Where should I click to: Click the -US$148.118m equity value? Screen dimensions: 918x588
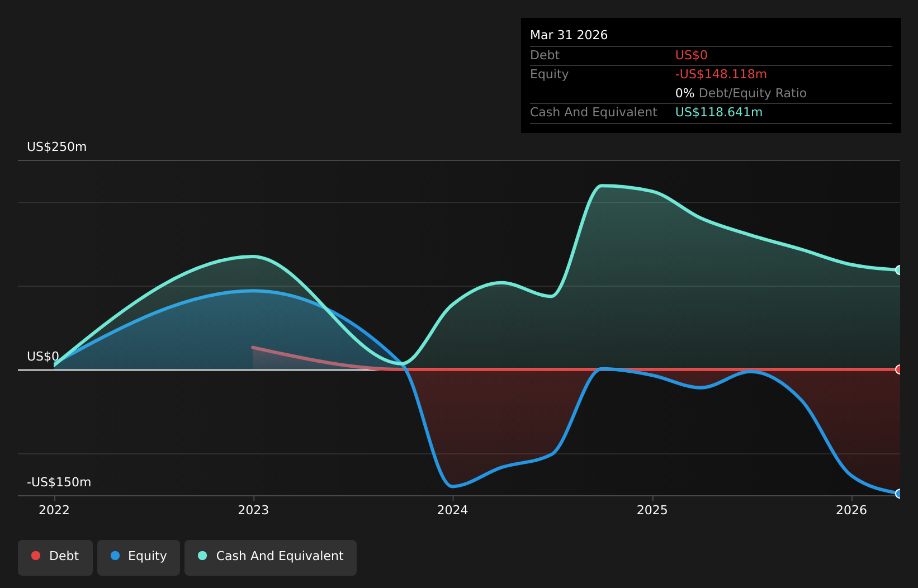pos(721,74)
